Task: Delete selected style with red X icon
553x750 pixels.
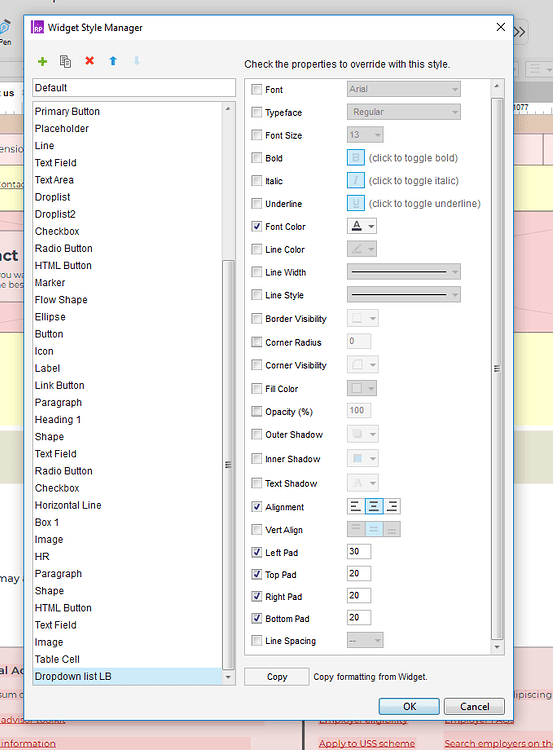Action: coord(89,61)
